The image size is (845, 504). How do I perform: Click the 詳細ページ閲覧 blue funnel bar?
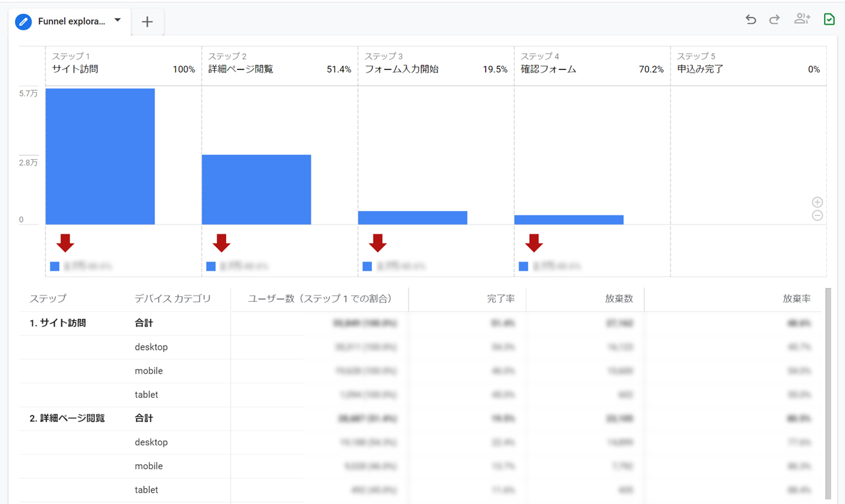(x=256, y=189)
